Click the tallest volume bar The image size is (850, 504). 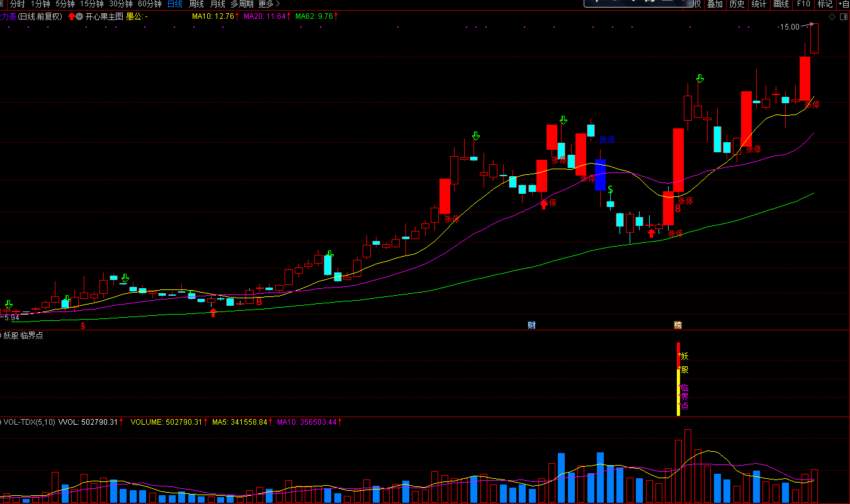click(688, 466)
